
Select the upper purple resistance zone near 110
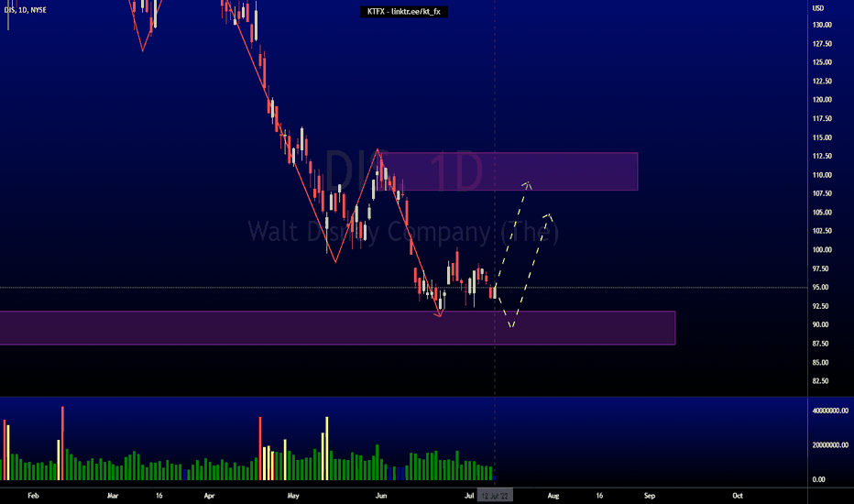[x=509, y=171]
